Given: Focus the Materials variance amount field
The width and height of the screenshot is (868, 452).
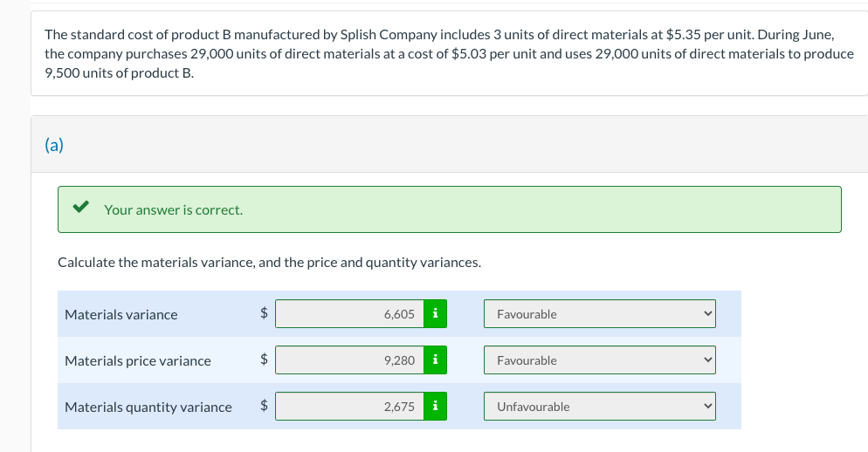Looking at the screenshot, I should coord(349,314).
